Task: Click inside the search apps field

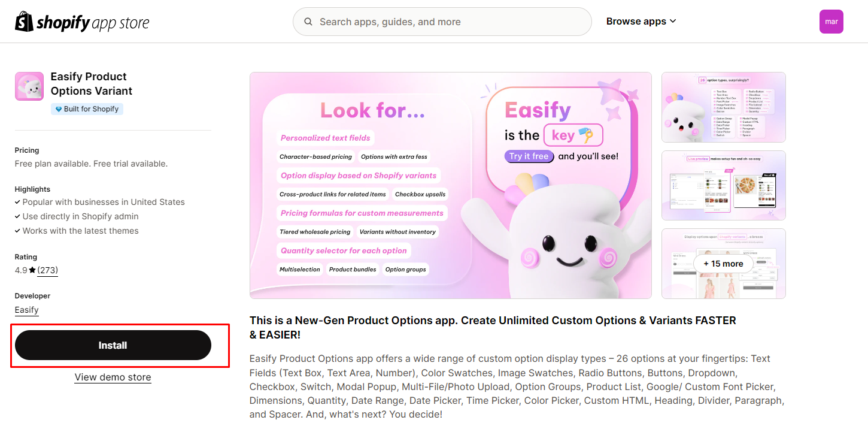Action: point(442,22)
